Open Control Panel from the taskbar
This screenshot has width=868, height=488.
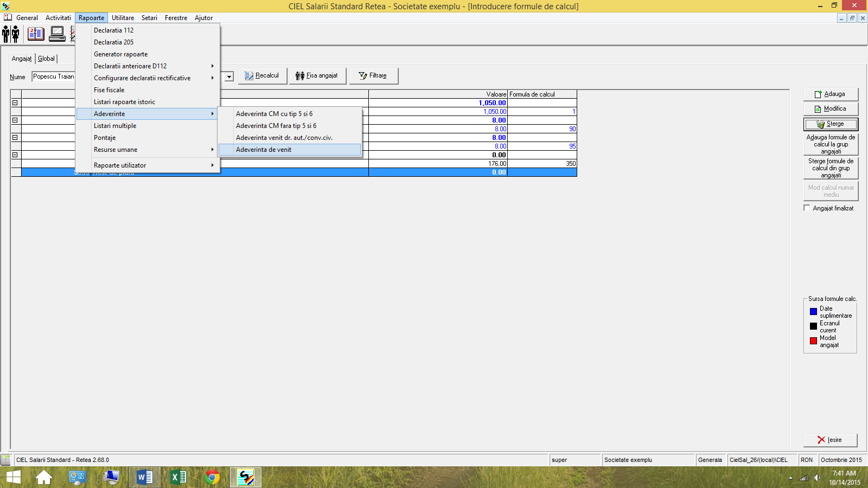point(78,477)
